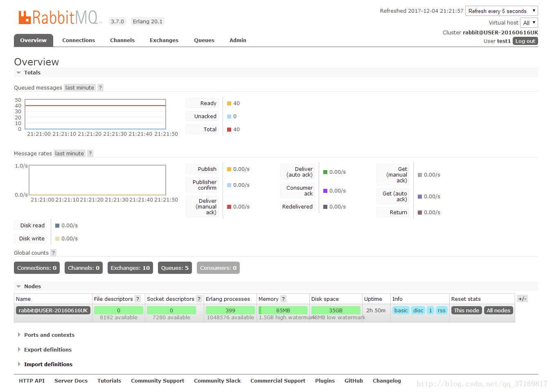Viewport: 552px width, 392px height.
Task: Click the basic info tag
Action: 401,310
